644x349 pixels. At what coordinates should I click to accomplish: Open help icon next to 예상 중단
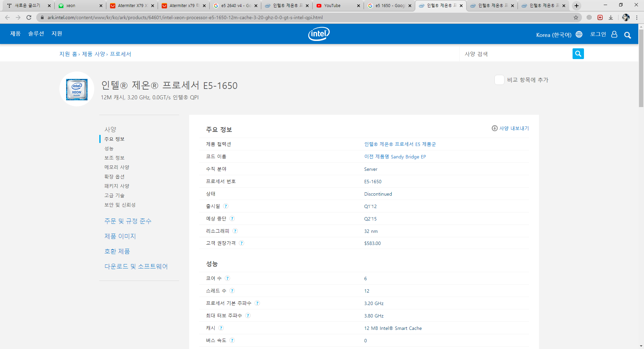coord(232,218)
